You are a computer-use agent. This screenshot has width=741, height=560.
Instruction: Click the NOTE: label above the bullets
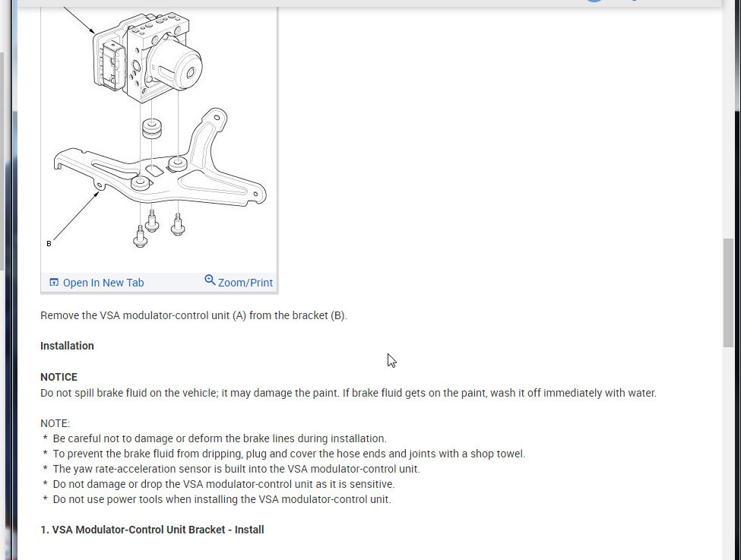click(55, 423)
